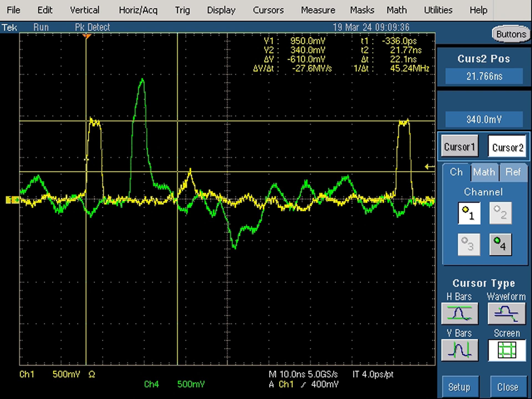Open the Cursors menu
532x399 pixels.
pyautogui.click(x=268, y=10)
